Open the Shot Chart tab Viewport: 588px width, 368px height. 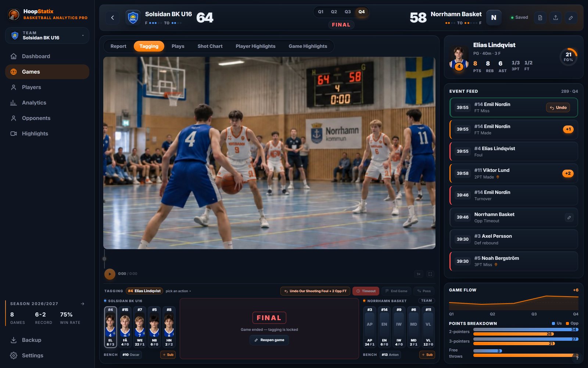click(210, 46)
